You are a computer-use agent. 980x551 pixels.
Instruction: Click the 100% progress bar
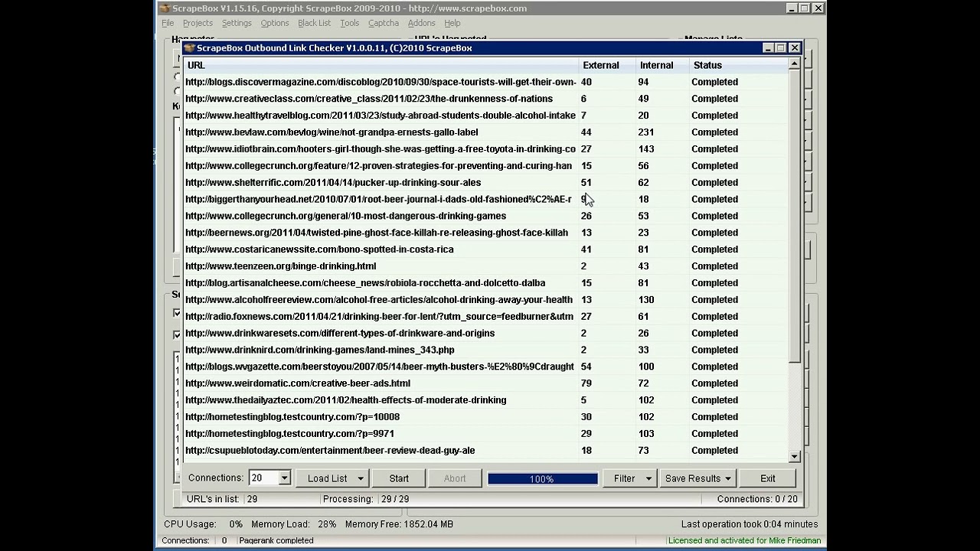[x=543, y=479]
